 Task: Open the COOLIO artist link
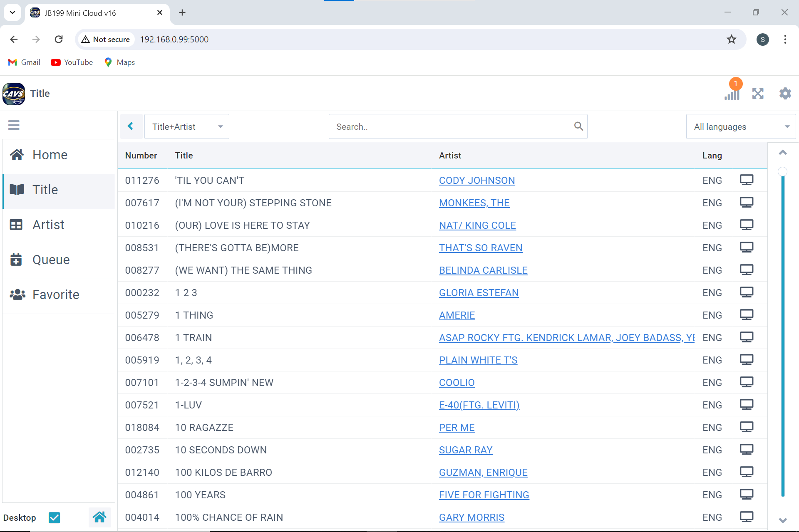tap(457, 383)
